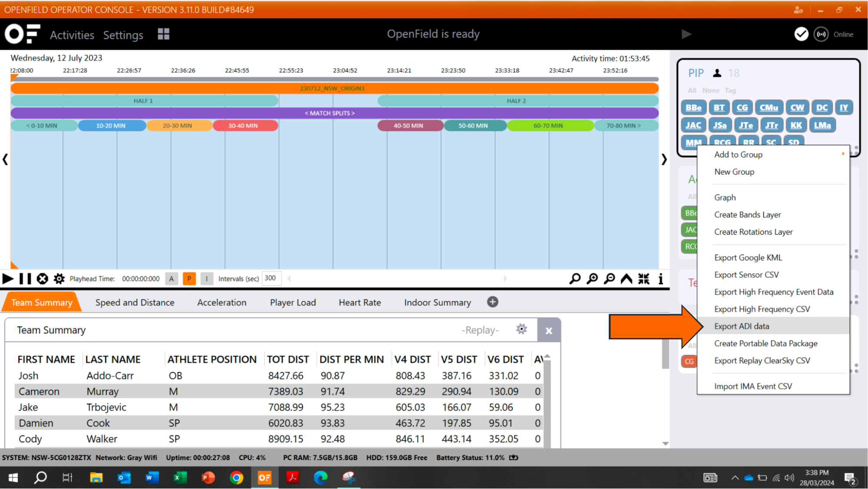Pause playback with the pause icon
Screen dimensions: 868x489
click(25, 279)
